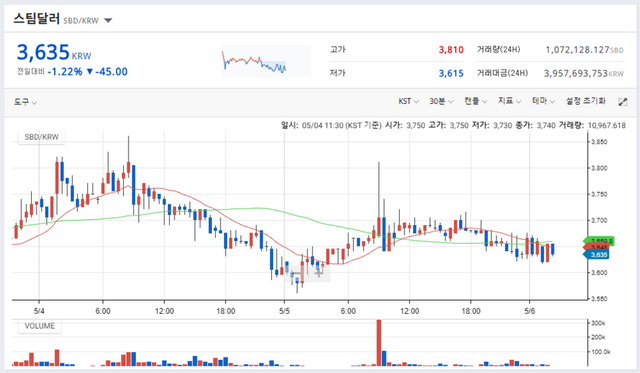The width and height of the screenshot is (640, 373).
Task: Click the 3,635 KRW current price
Action: (x=53, y=52)
